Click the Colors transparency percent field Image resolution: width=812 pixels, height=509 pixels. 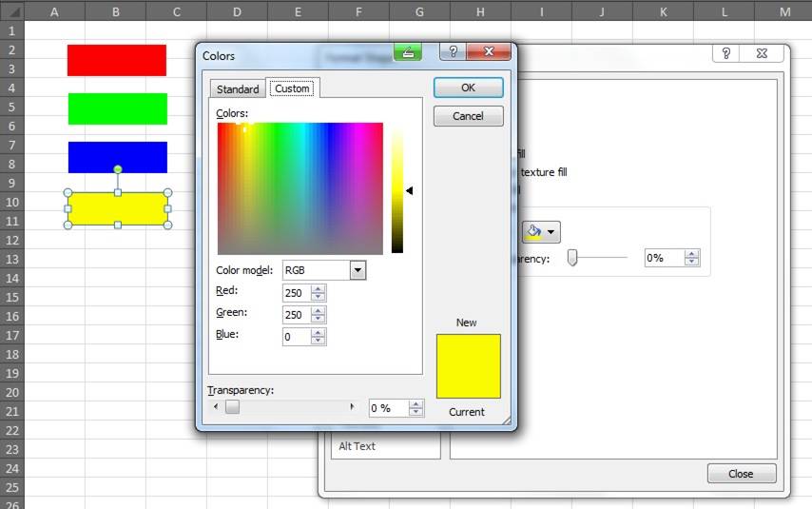[388, 408]
